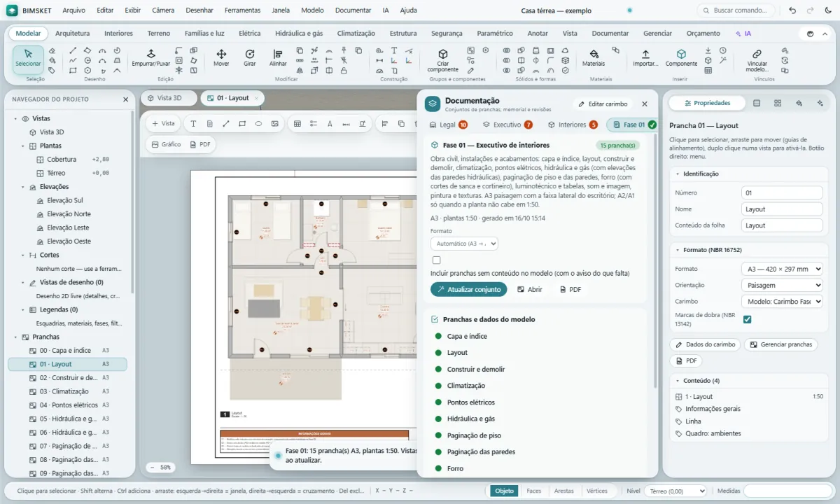840x504 pixels.
Task: Click the Importar icon
Action: [645, 58]
